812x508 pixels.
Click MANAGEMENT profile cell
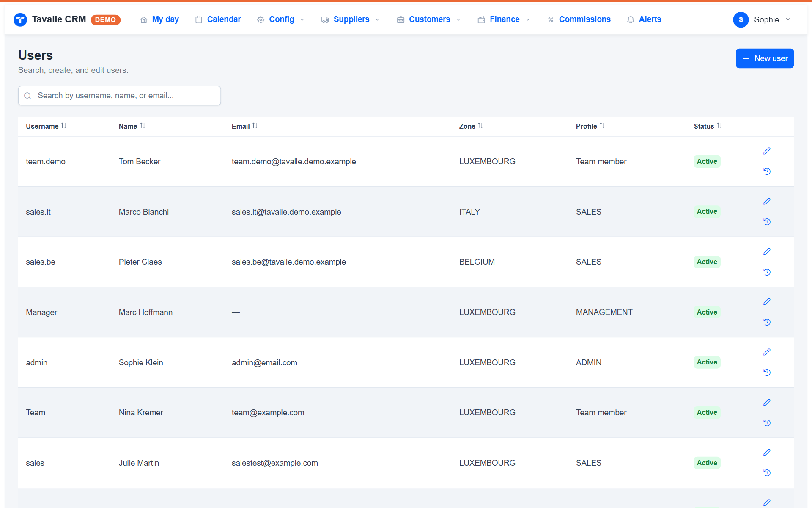[604, 312]
